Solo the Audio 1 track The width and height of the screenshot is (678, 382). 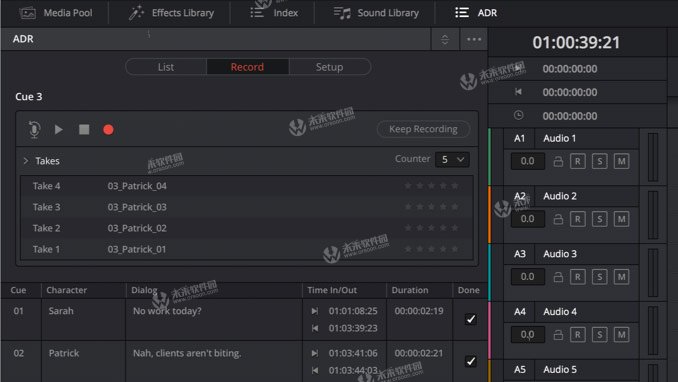point(600,161)
